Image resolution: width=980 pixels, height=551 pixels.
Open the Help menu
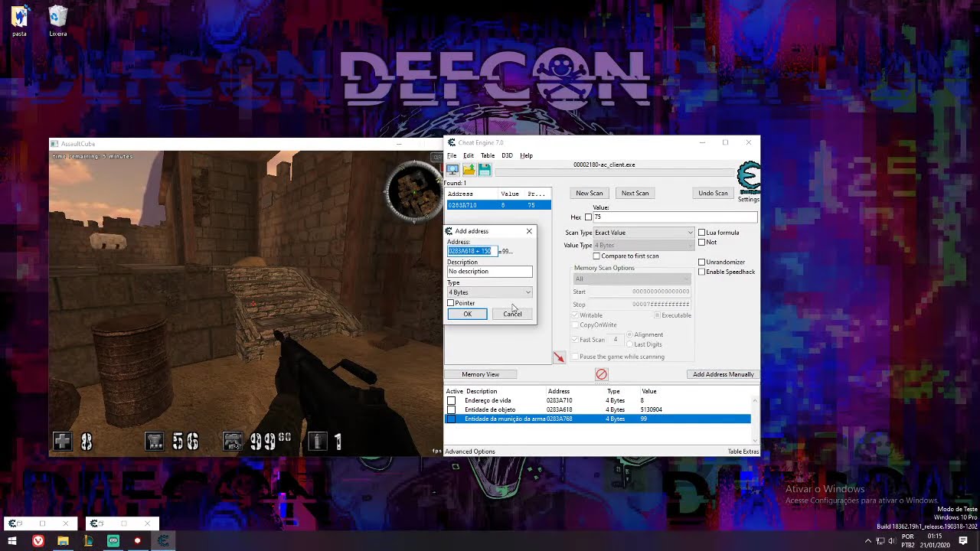point(526,155)
